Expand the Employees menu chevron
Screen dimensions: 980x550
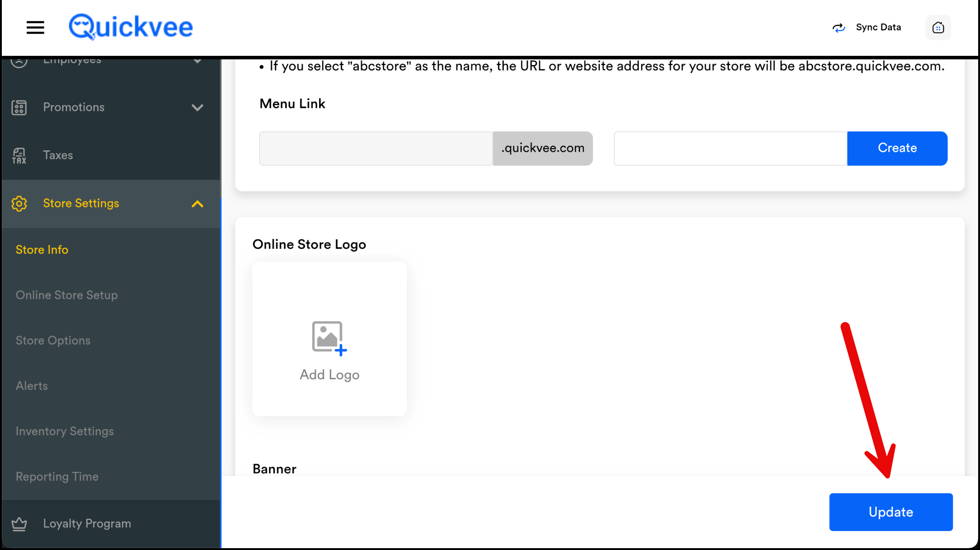coord(197,61)
